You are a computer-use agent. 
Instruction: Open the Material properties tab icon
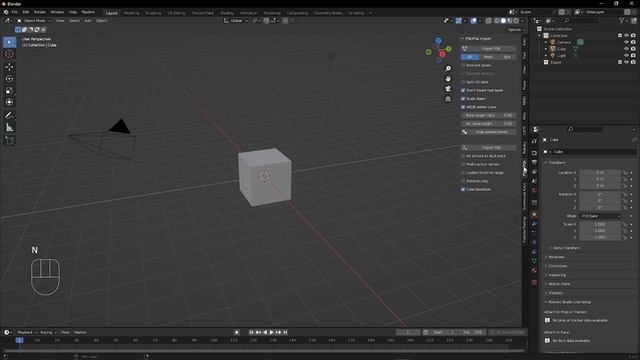tap(534, 270)
